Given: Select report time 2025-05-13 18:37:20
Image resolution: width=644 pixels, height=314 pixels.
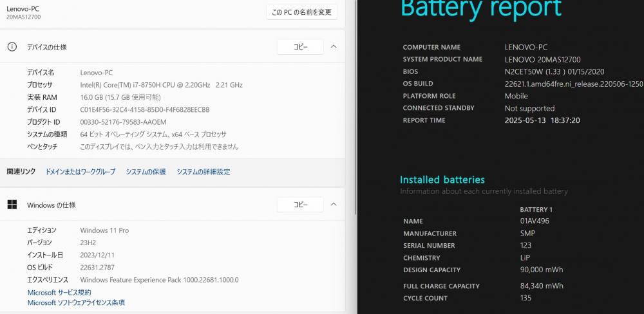Looking at the screenshot, I should (542, 120).
